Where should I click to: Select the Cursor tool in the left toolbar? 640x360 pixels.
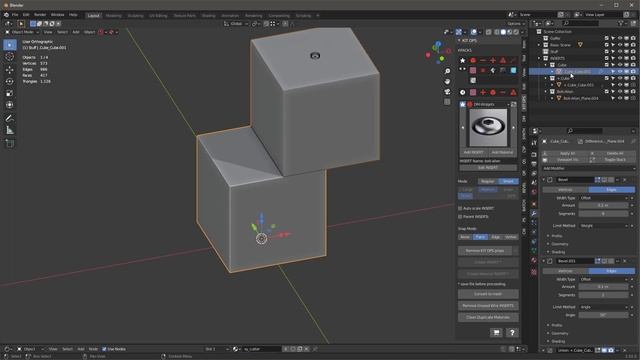coord(10,57)
